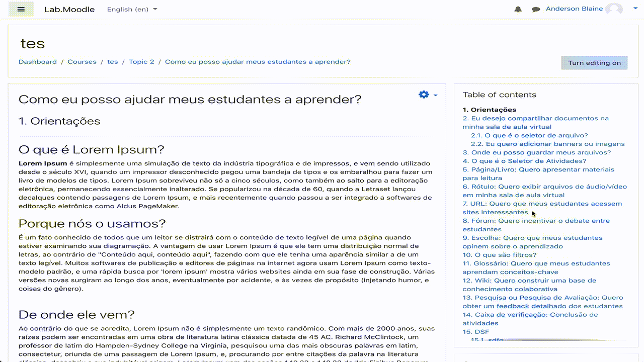
Task: Open chapter 7 URL sites interessantes
Action: point(542,208)
